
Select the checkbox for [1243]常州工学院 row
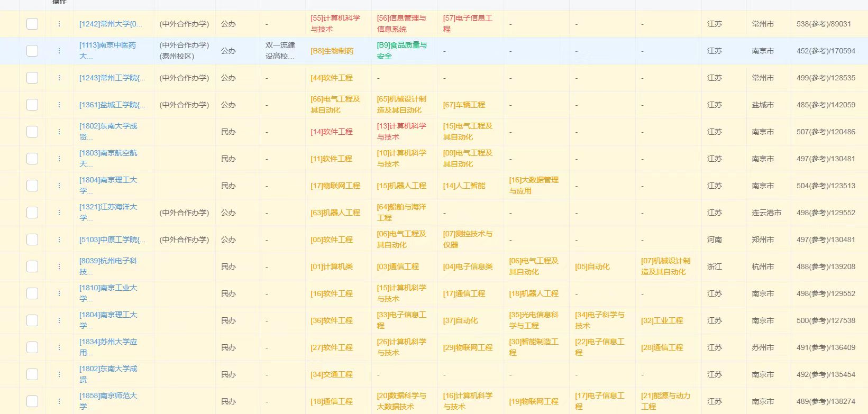tap(32, 78)
